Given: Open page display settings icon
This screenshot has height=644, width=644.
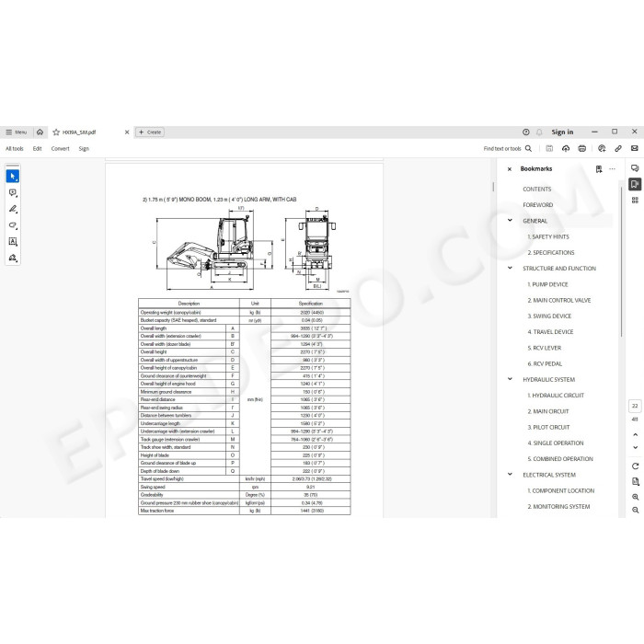Looking at the screenshot, I should click(x=636, y=481).
